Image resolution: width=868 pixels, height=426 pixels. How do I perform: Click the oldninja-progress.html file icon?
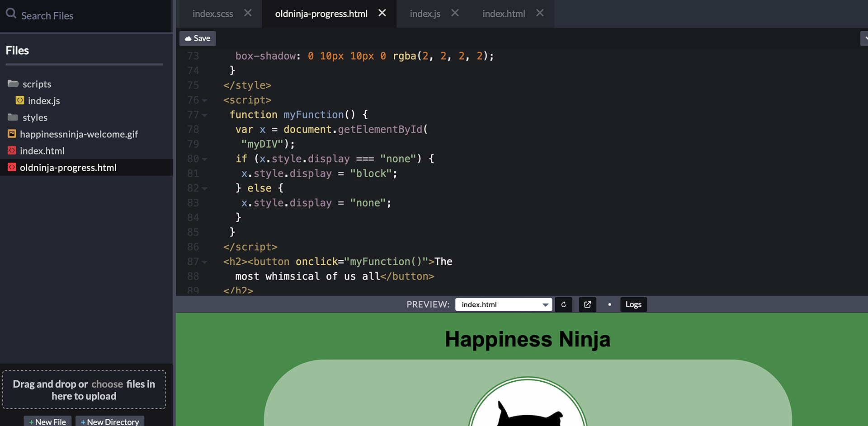(x=12, y=167)
